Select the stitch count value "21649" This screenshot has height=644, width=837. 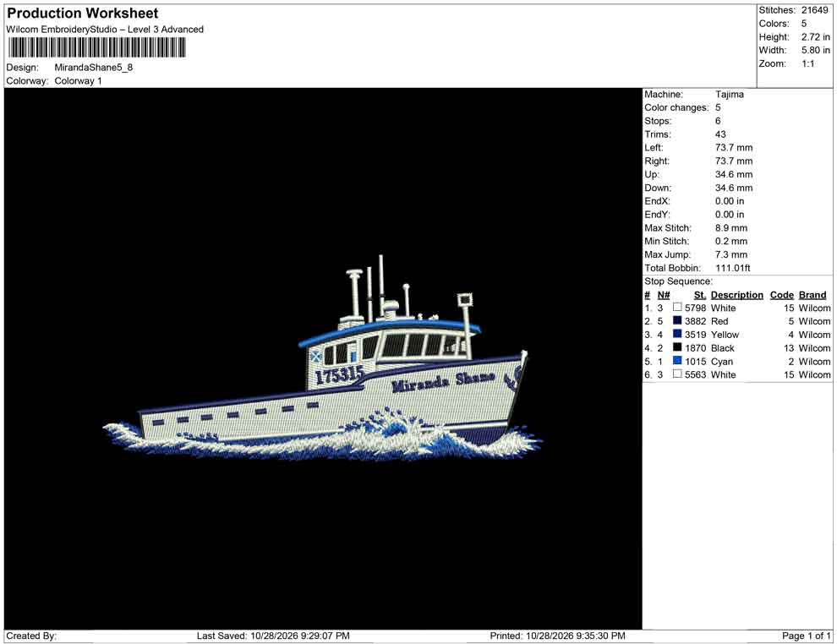(x=814, y=10)
